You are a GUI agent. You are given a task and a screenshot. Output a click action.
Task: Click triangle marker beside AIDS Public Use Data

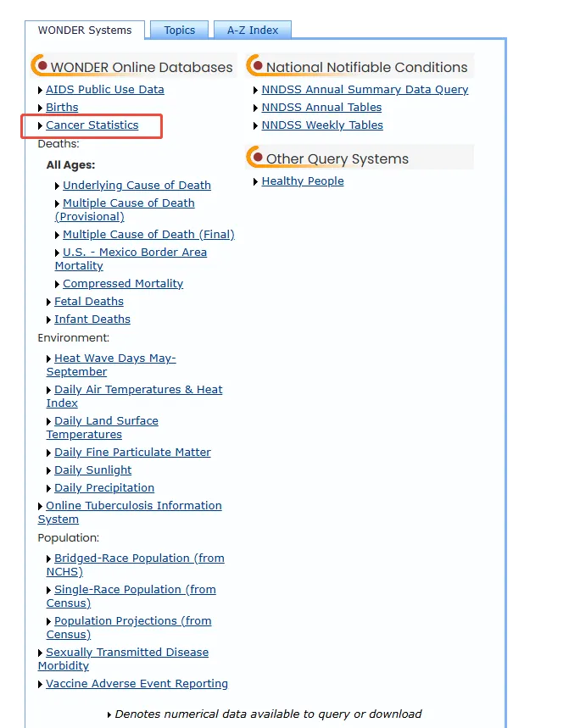(x=41, y=90)
